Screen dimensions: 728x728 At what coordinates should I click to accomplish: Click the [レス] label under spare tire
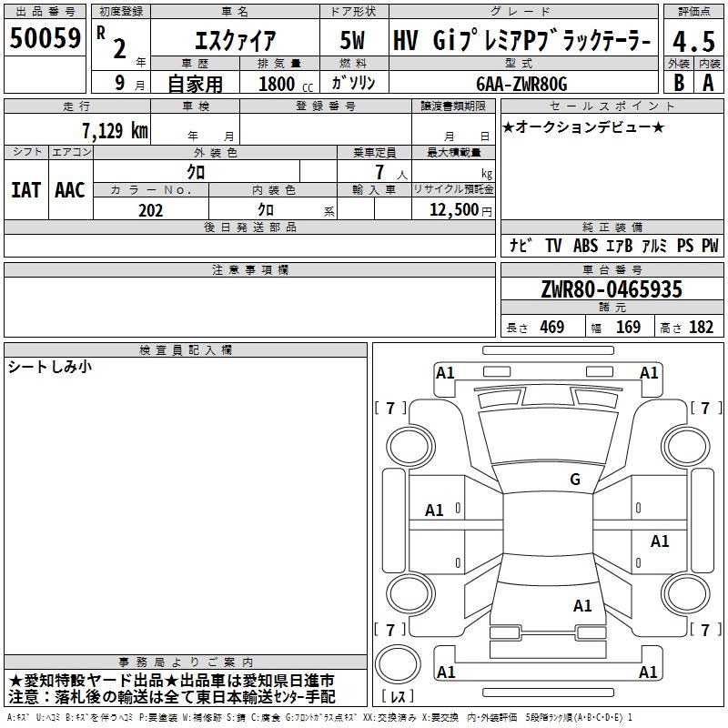point(398,696)
